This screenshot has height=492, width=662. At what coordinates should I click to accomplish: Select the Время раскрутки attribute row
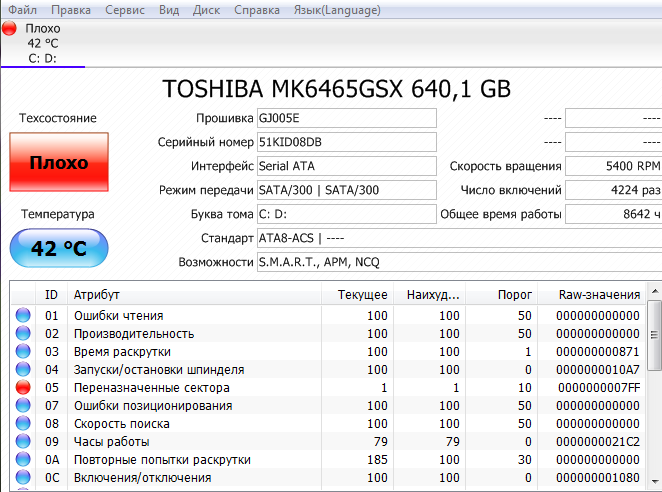pyautogui.click(x=328, y=351)
